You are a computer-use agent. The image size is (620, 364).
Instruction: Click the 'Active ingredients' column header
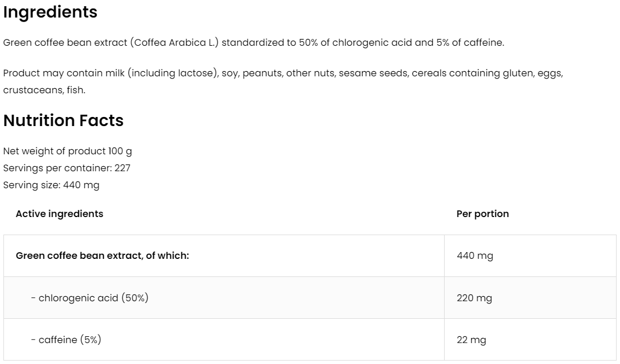pos(59,214)
